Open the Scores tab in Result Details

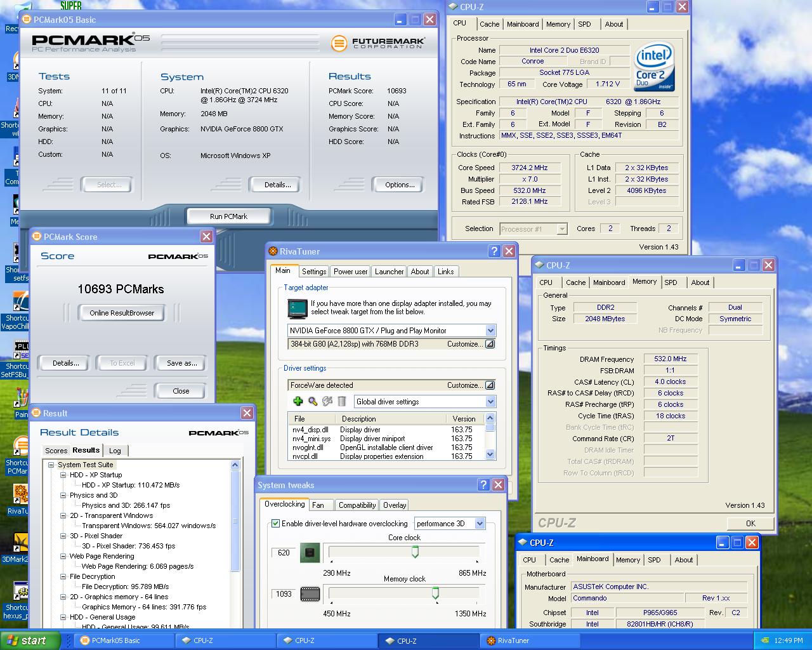(x=56, y=451)
